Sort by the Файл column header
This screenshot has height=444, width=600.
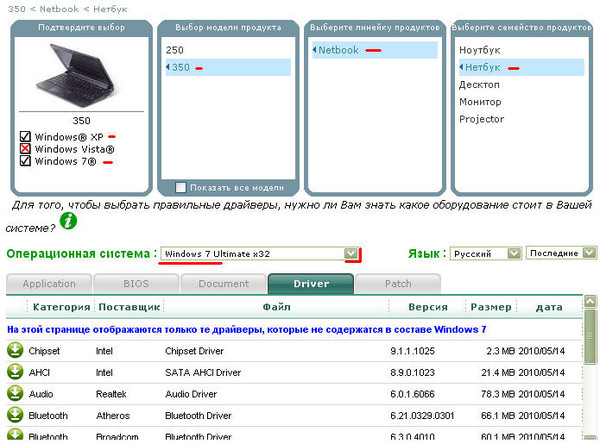[276, 307]
